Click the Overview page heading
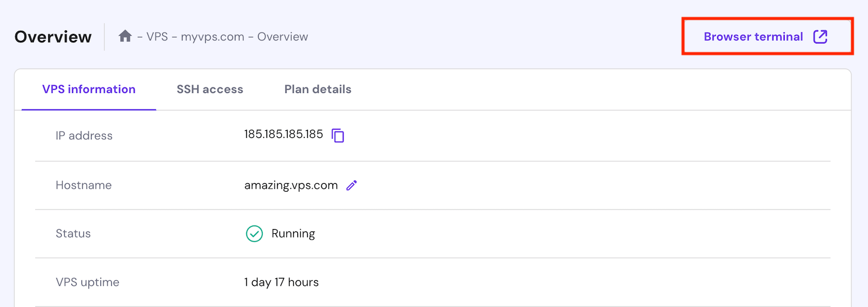 click(x=53, y=37)
